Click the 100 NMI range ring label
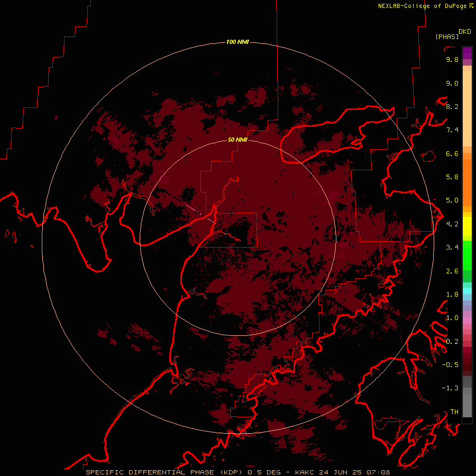 (x=237, y=42)
